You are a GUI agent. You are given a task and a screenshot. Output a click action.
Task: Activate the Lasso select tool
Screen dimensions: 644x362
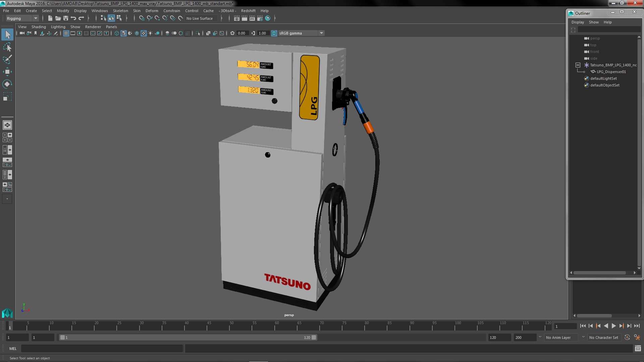[x=7, y=47]
